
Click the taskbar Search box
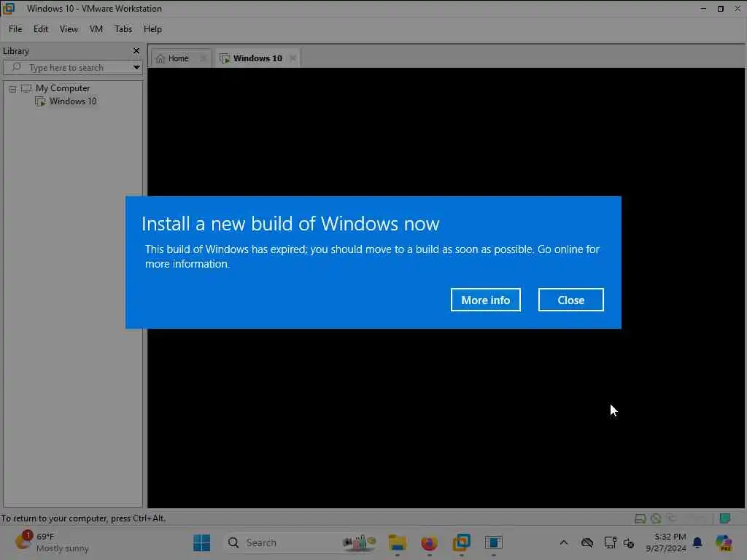pos(301,542)
